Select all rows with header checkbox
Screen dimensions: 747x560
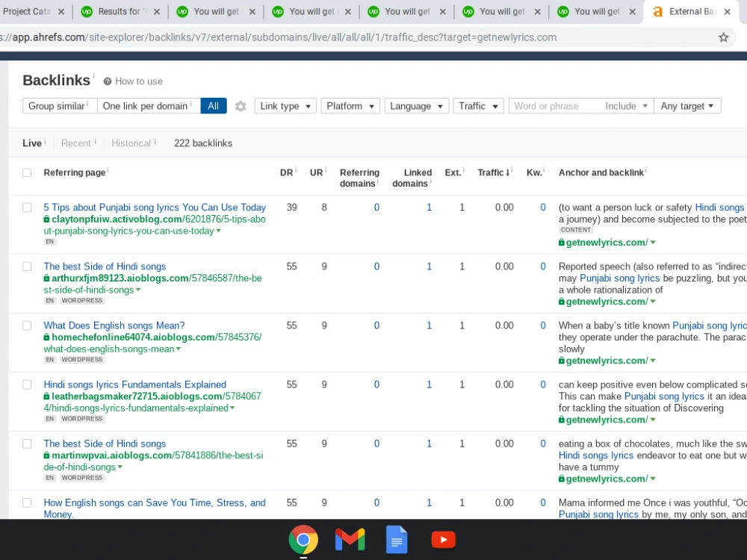27,172
